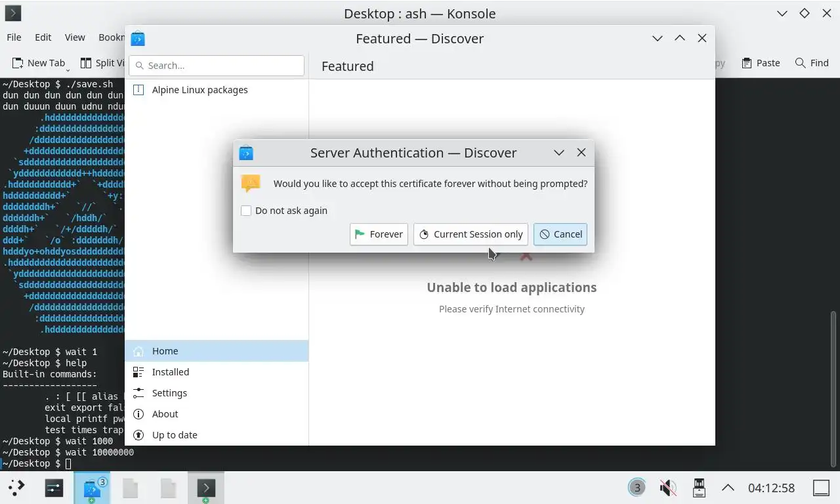840x504 pixels.
Task: Click the muted volume tray icon
Action: (668, 488)
